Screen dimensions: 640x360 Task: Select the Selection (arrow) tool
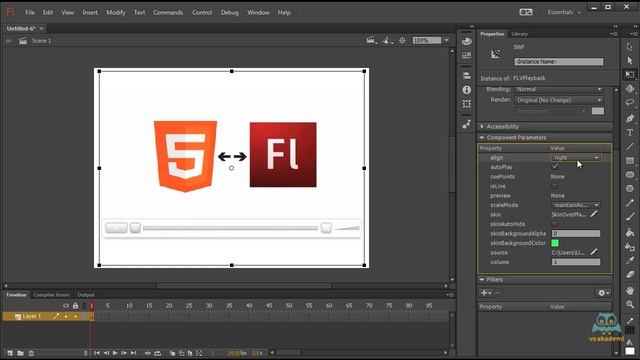click(x=630, y=47)
